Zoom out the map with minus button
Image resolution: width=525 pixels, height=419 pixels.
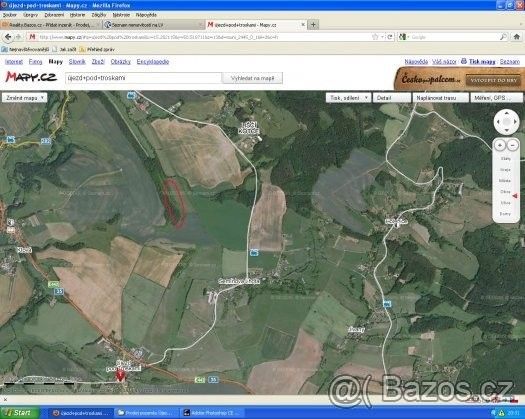[513, 145]
